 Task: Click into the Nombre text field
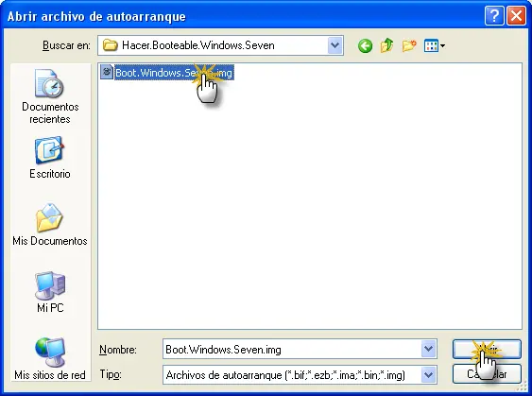(292, 349)
